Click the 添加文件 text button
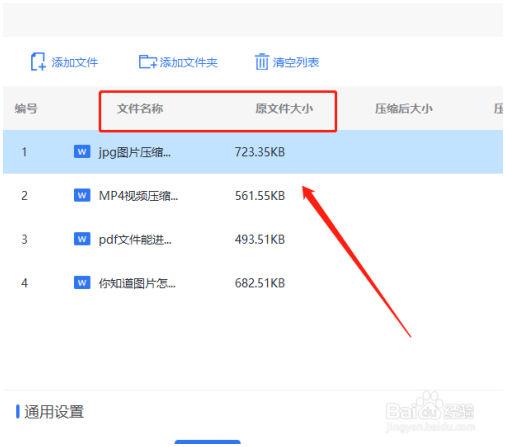 point(75,62)
